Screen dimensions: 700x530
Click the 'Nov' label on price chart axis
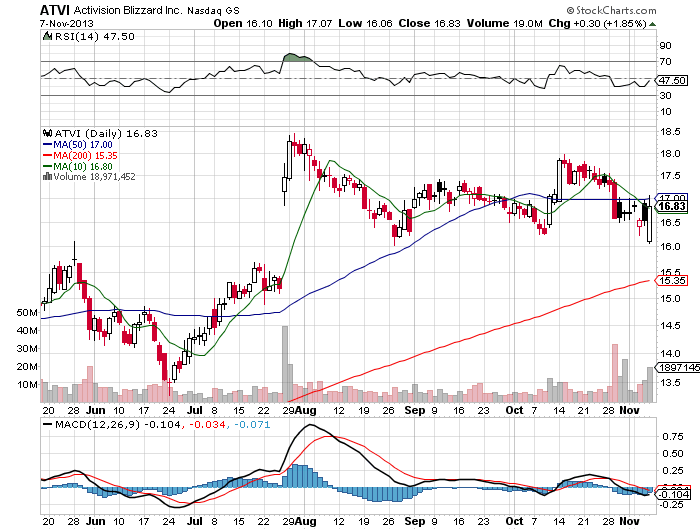coord(629,410)
